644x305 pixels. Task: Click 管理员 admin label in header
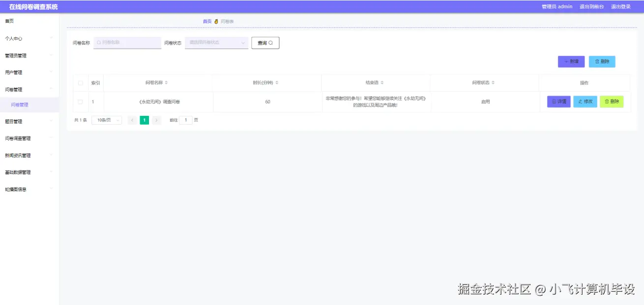pos(556,7)
